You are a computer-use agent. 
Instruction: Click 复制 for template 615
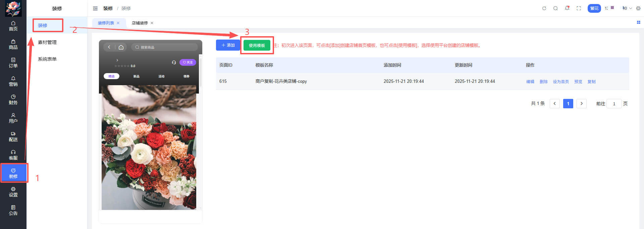[x=592, y=82]
